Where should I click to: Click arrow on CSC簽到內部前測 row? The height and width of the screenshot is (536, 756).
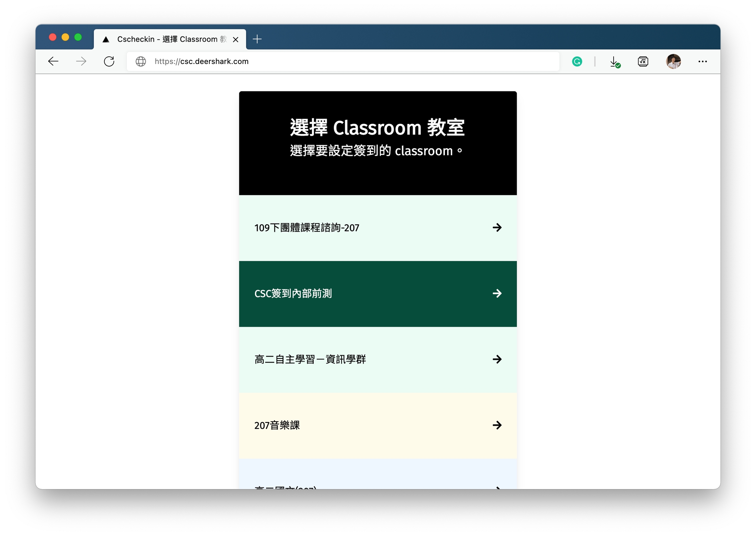coord(497,293)
